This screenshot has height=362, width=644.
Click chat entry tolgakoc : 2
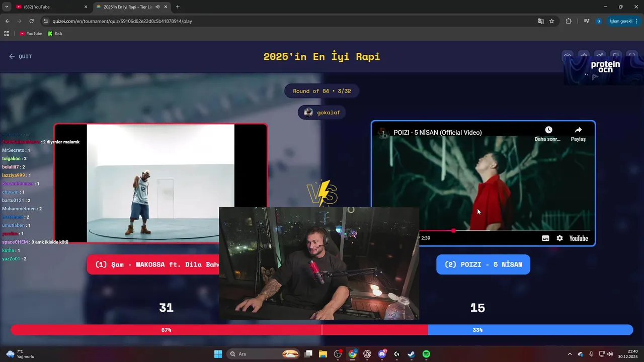(14, 158)
